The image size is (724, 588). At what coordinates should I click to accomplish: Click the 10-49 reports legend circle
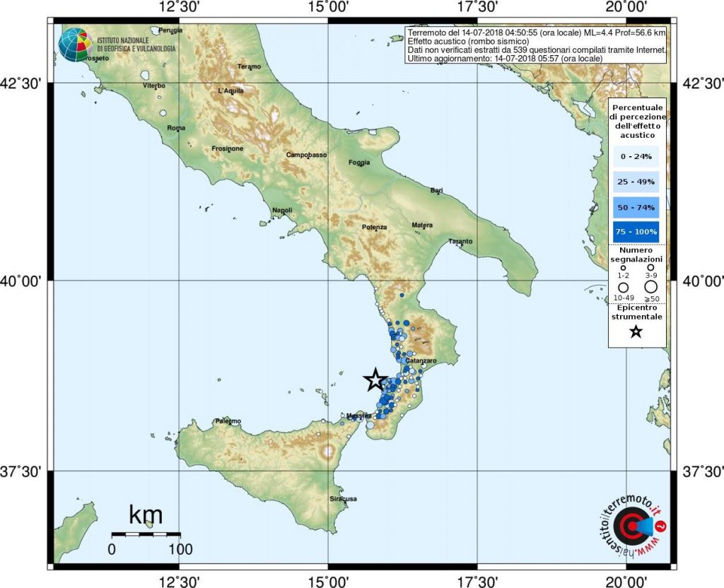(x=623, y=288)
